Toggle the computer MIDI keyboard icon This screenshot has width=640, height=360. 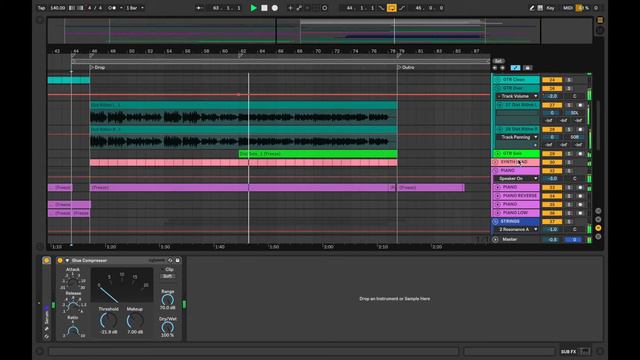(540, 8)
